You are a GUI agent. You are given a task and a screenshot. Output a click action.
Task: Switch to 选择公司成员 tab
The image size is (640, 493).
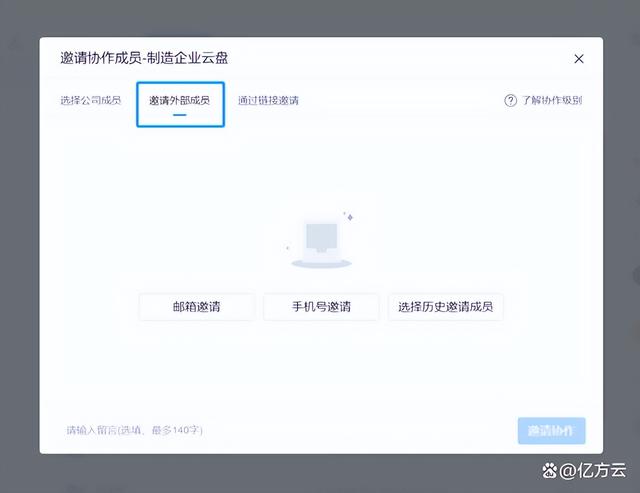[90, 100]
